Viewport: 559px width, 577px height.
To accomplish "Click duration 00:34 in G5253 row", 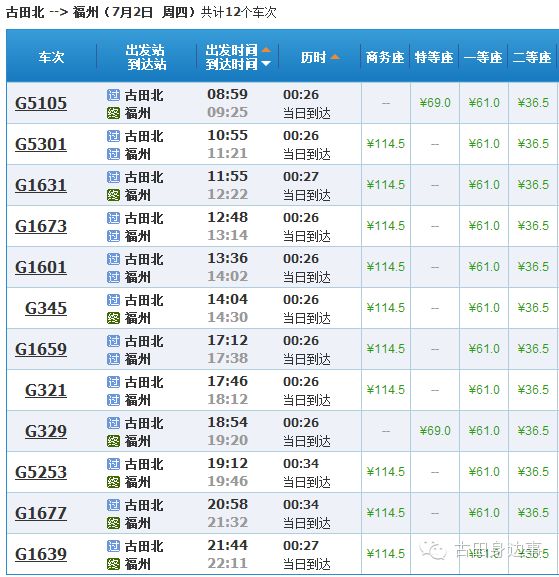I will pyautogui.click(x=301, y=464).
